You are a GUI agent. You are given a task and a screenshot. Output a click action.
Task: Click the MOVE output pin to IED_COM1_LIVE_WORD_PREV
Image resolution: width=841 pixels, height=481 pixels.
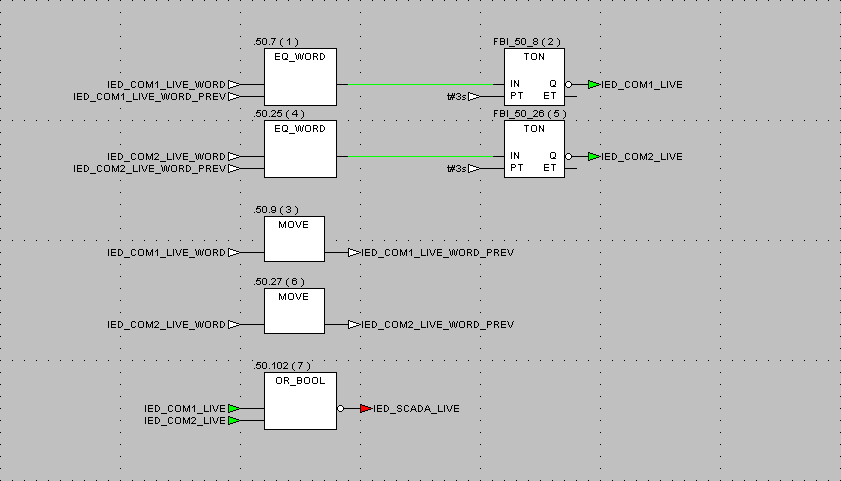[354, 253]
